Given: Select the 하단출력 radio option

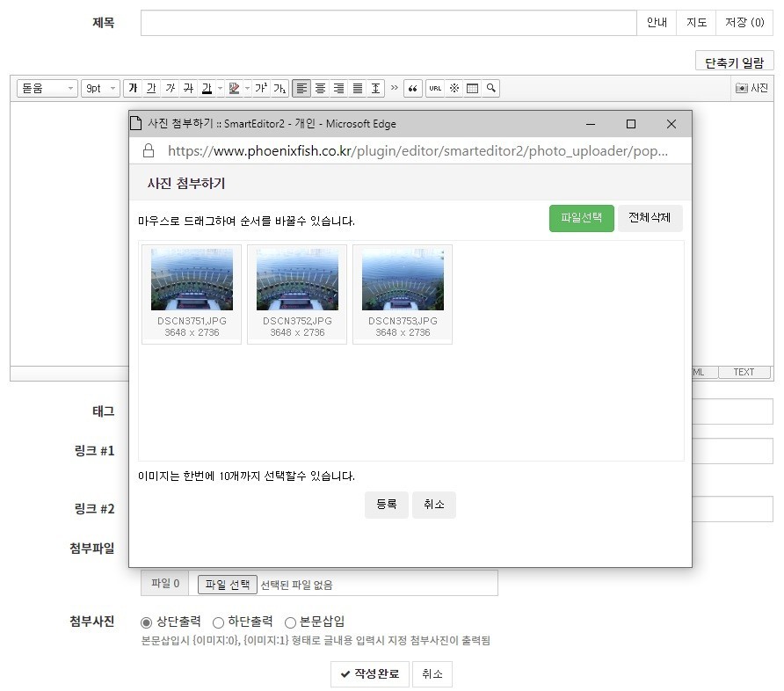Looking at the screenshot, I should click(x=218, y=622).
